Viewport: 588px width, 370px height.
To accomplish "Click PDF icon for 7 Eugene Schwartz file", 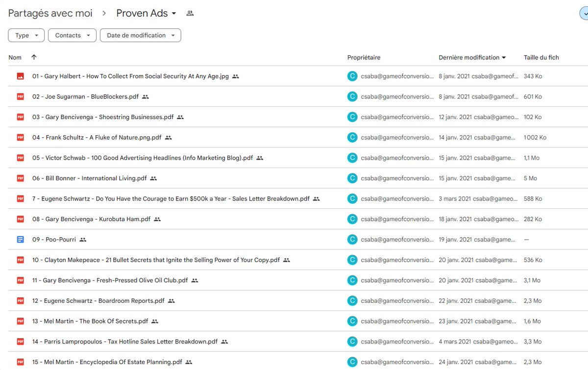I will point(20,199).
